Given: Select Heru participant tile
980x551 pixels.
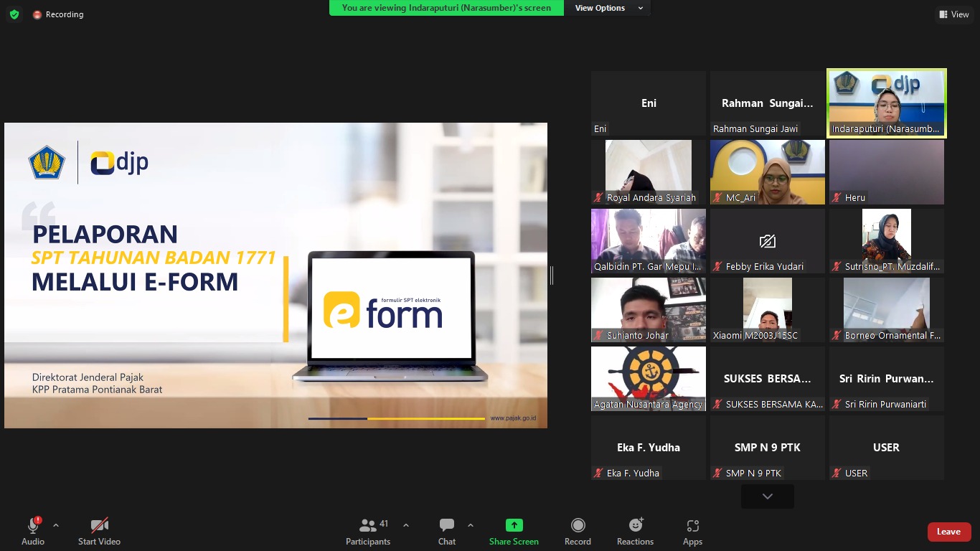Looking at the screenshot, I should tap(887, 172).
